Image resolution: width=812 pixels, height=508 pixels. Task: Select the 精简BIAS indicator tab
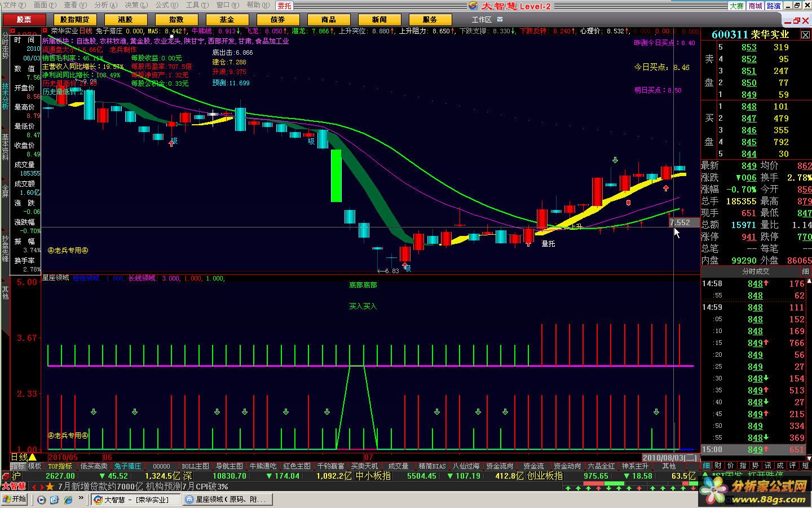tap(432, 466)
